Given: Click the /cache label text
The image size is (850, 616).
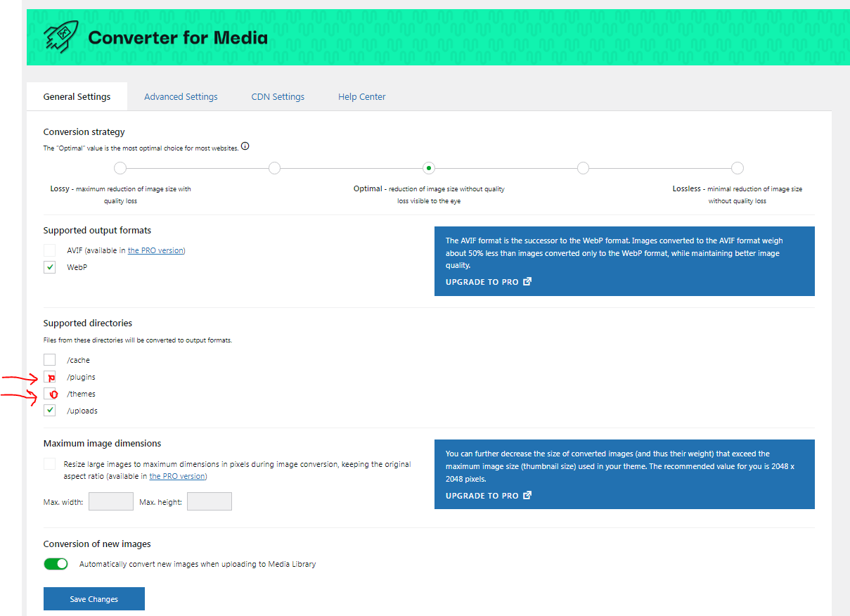Looking at the screenshot, I should point(79,360).
